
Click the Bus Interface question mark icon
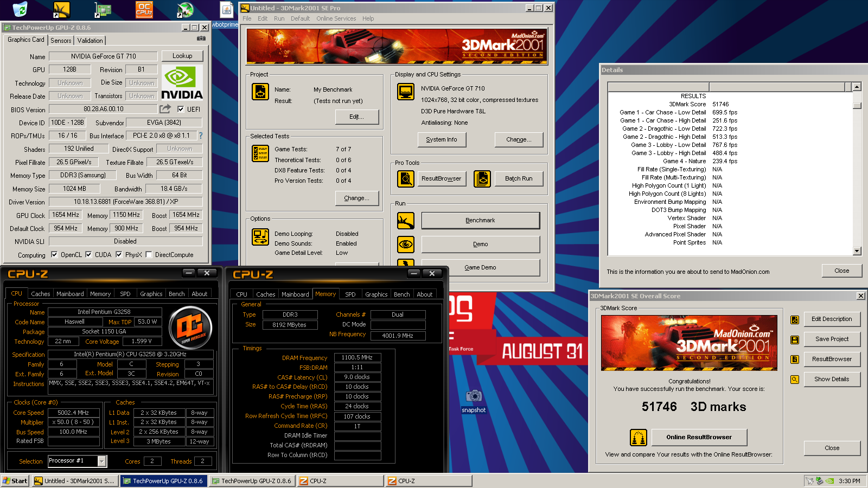[x=201, y=136]
